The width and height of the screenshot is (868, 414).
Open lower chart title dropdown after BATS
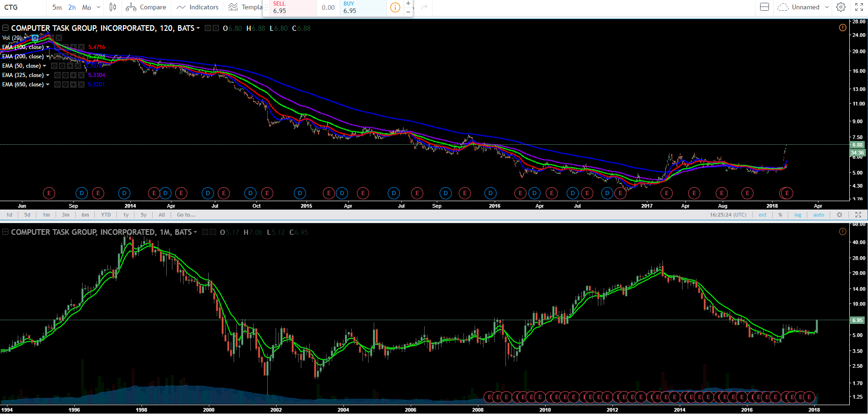click(x=195, y=232)
